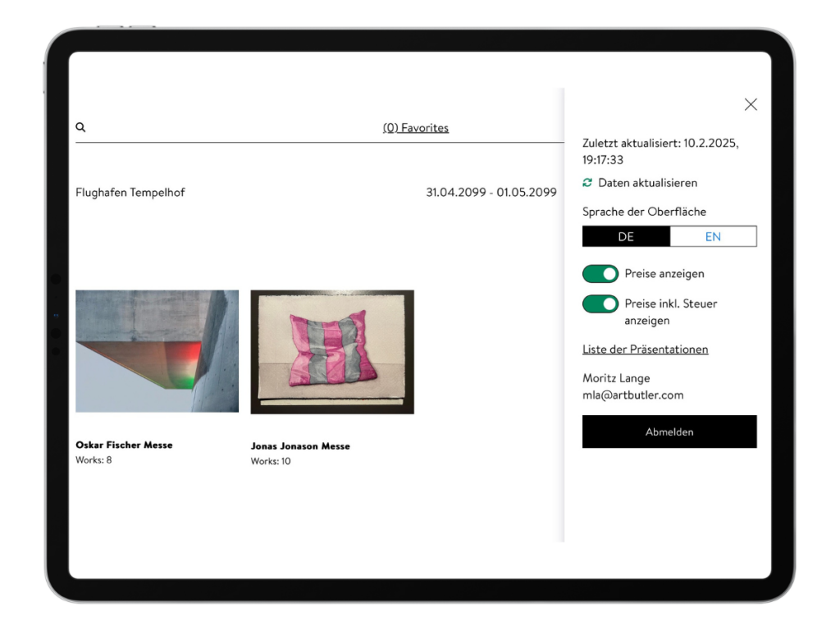Toggle Preise anzeigen switch off
The width and height of the screenshot is (840, 630).
click(600, 274)
